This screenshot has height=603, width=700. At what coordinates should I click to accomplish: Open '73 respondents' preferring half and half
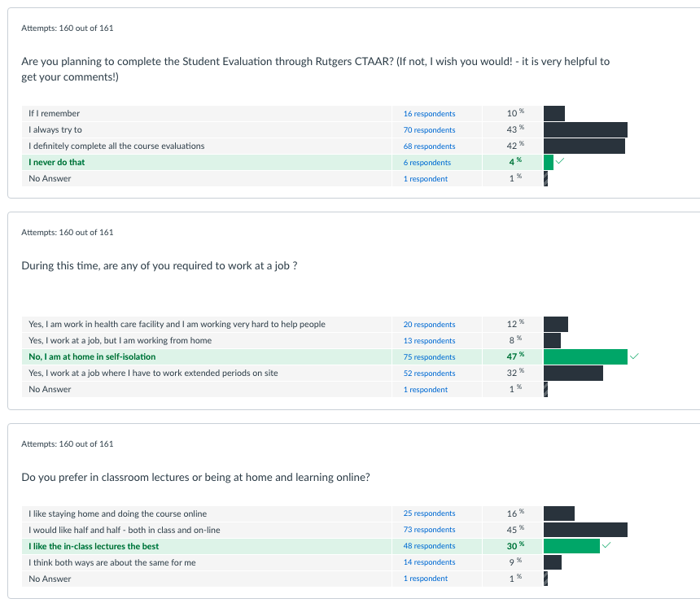coord(429,530)
